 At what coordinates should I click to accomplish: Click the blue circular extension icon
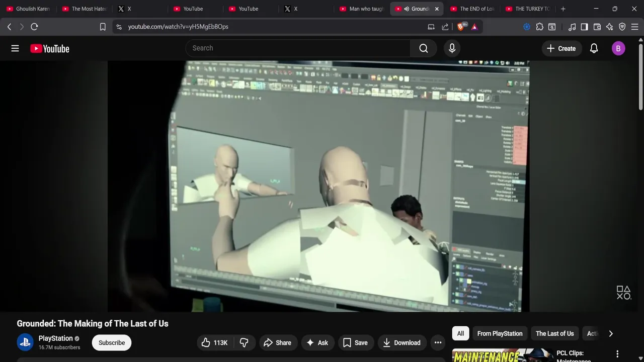click(527, 27)
